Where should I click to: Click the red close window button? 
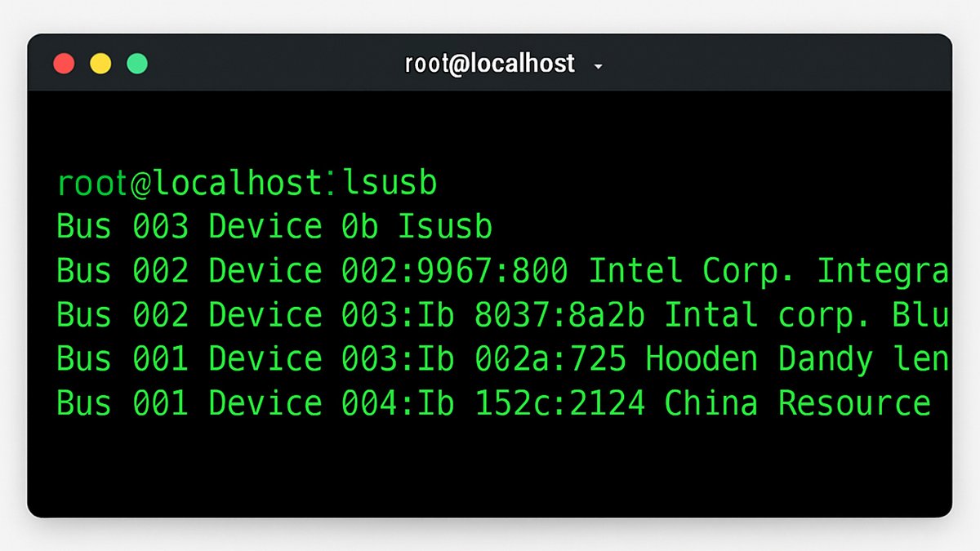pyautogui.click(x=64, y=64)
